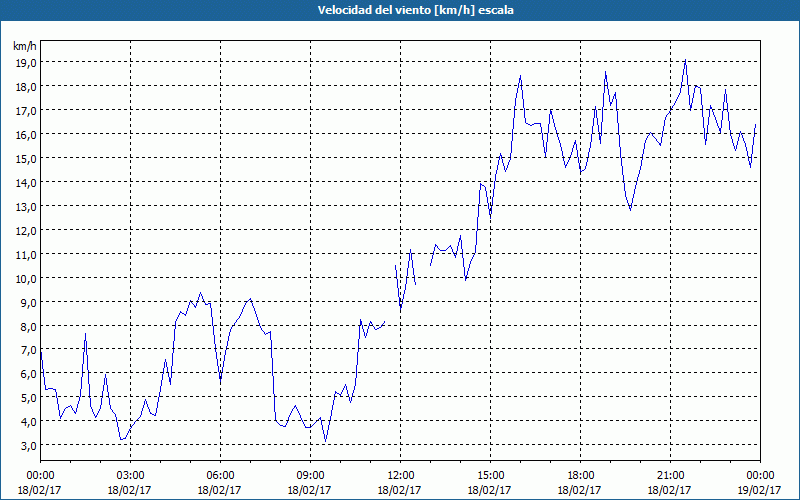Click the 9,0 y-axis value
This screenshot has width=800, height=500.
[x=29, y=302]
